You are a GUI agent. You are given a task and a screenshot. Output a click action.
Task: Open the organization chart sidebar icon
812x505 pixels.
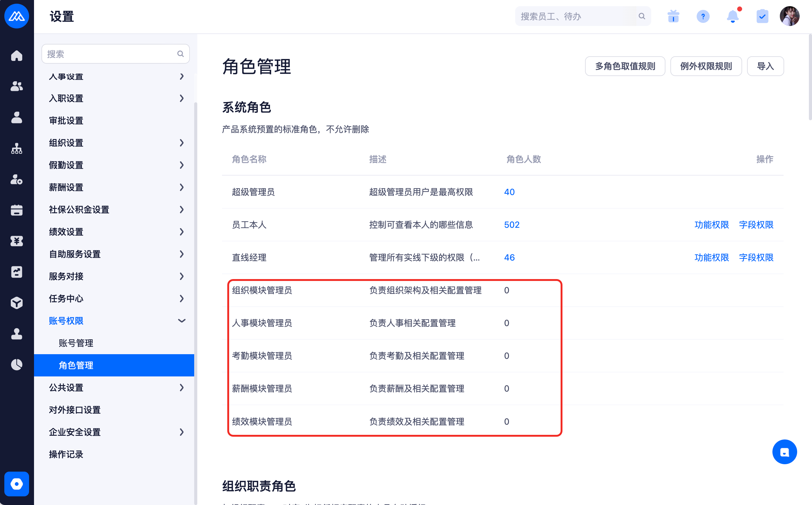click(x=16, y=148)
